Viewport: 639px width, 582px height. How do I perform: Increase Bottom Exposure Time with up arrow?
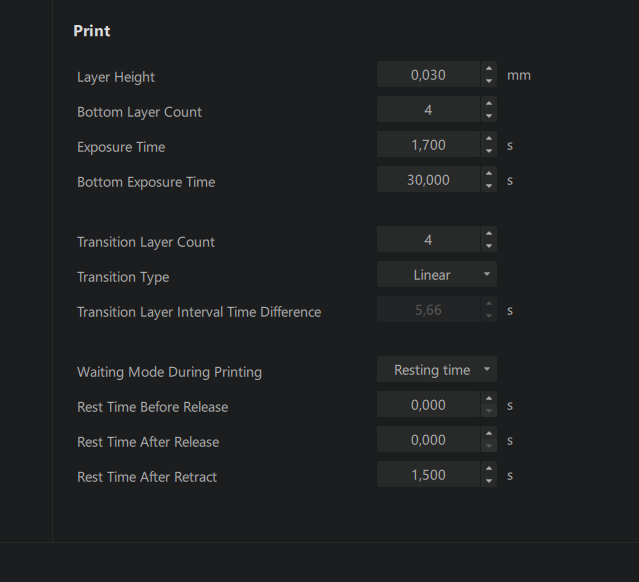(489, 173)
